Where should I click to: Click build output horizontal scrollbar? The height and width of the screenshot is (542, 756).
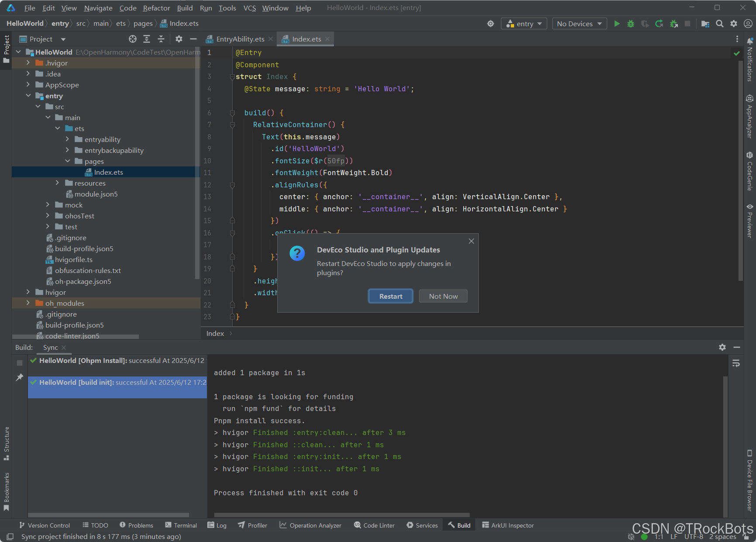342,515
